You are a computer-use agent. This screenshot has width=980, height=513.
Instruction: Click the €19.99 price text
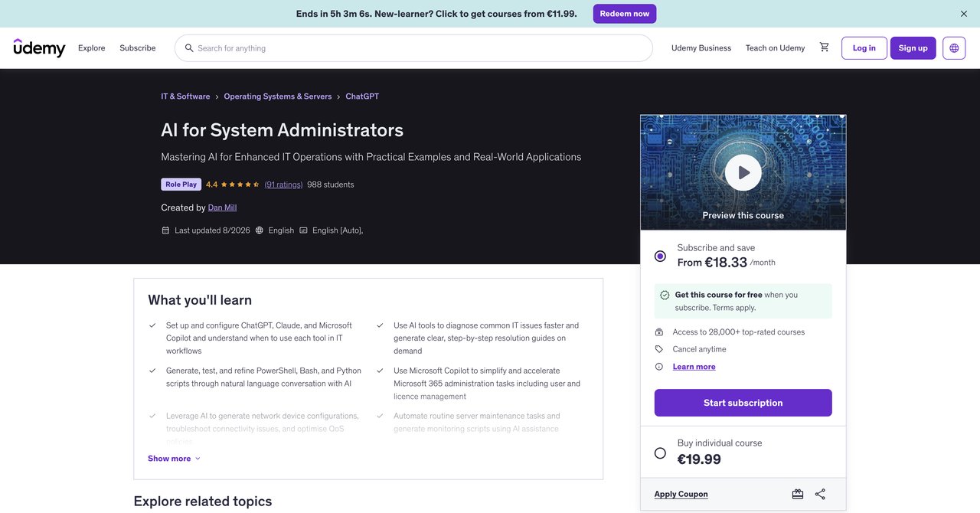pyautogui.click(x=699, y=459)
